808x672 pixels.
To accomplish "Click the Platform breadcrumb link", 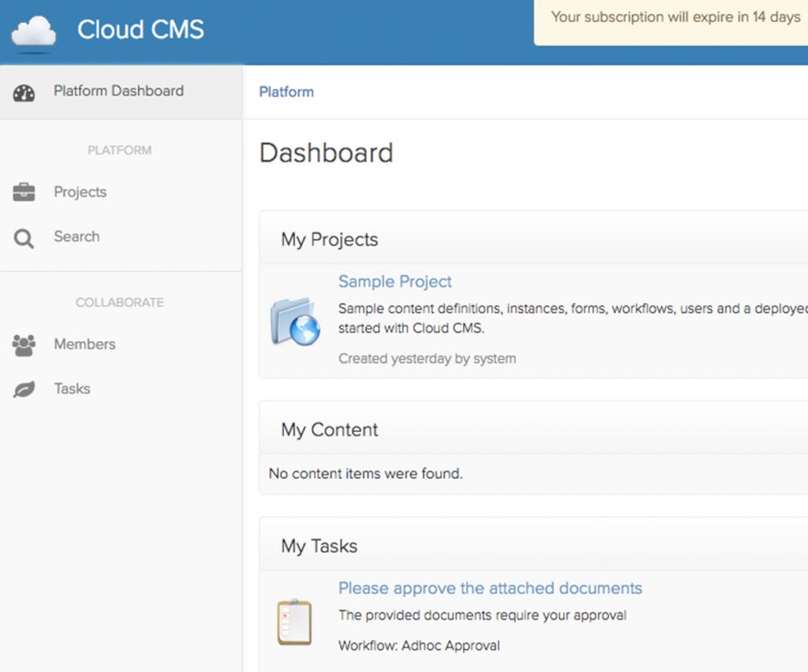I will 286,92.
